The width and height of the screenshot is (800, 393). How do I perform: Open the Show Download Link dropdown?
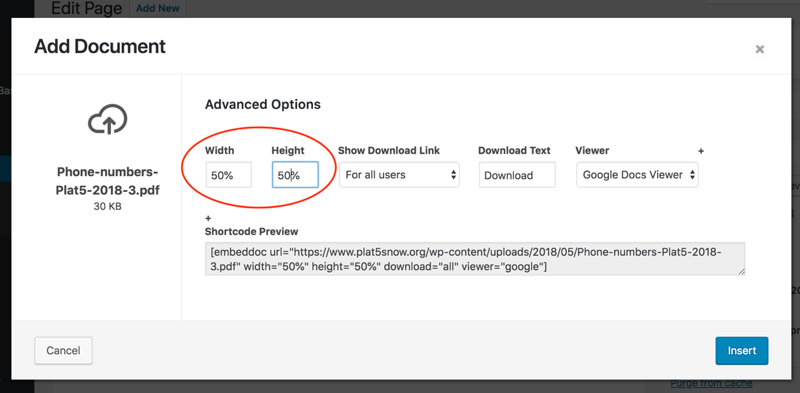point(399,175)
